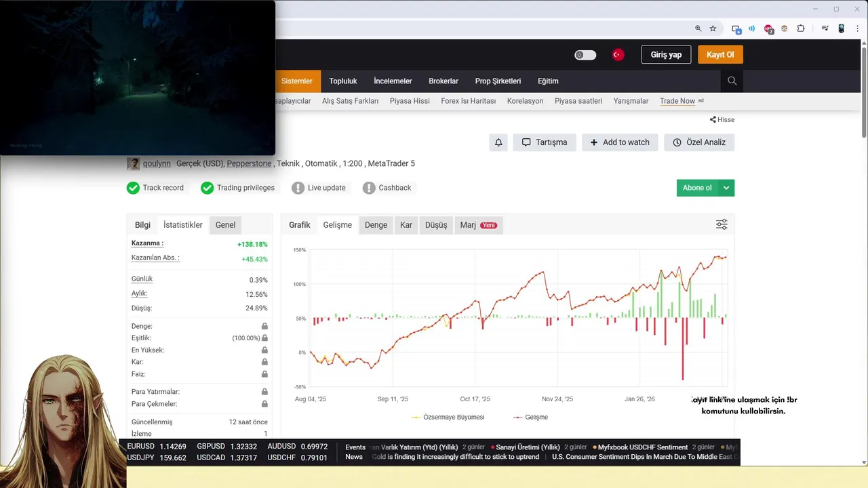This screenshot has width=868, height=488.
Task: Select the Grafik chart tab
Action: click(x=300, y=225)
